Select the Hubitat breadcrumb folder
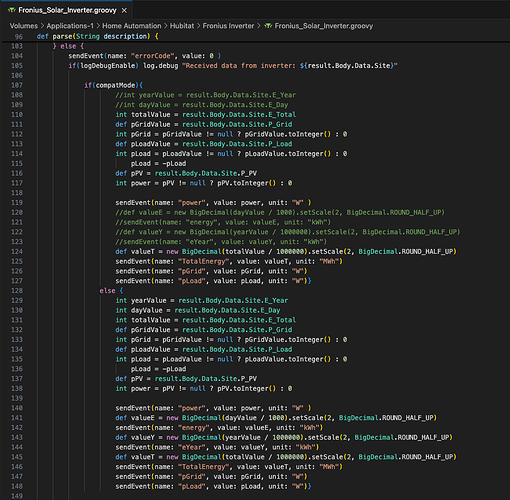510x500 pixels. pyautogui.click(x=182, y=26)
